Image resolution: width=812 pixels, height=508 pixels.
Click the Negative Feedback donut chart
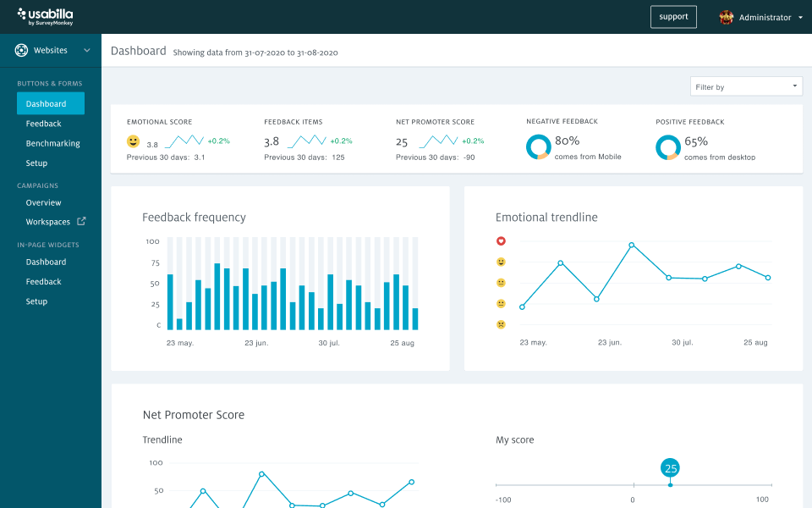coord(539,147)
